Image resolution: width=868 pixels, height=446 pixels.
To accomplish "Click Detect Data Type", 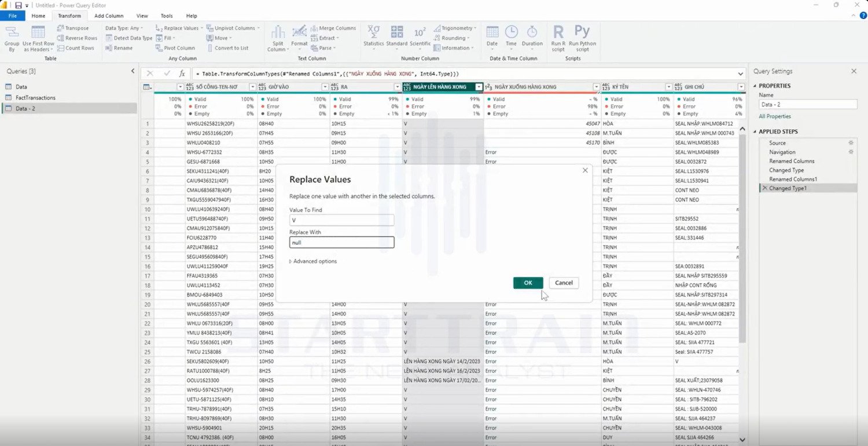I will (x=128, y=38).
